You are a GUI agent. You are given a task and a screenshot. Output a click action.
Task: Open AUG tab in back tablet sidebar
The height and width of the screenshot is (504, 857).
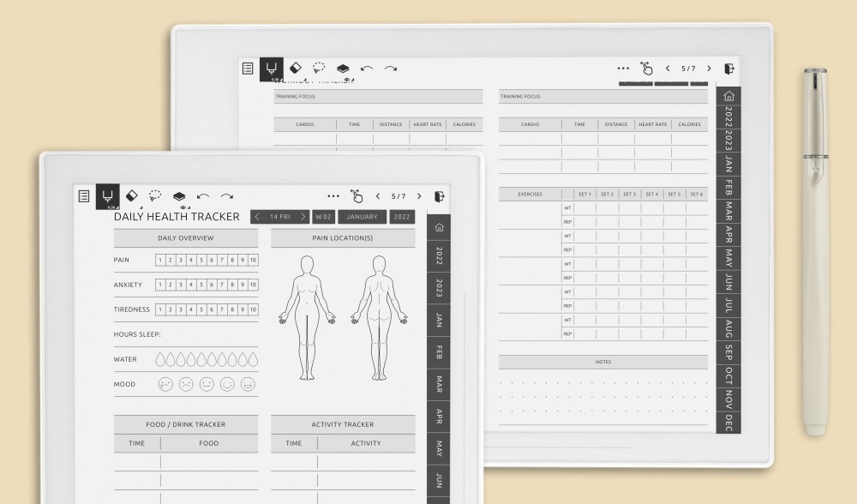click(728, 328)
